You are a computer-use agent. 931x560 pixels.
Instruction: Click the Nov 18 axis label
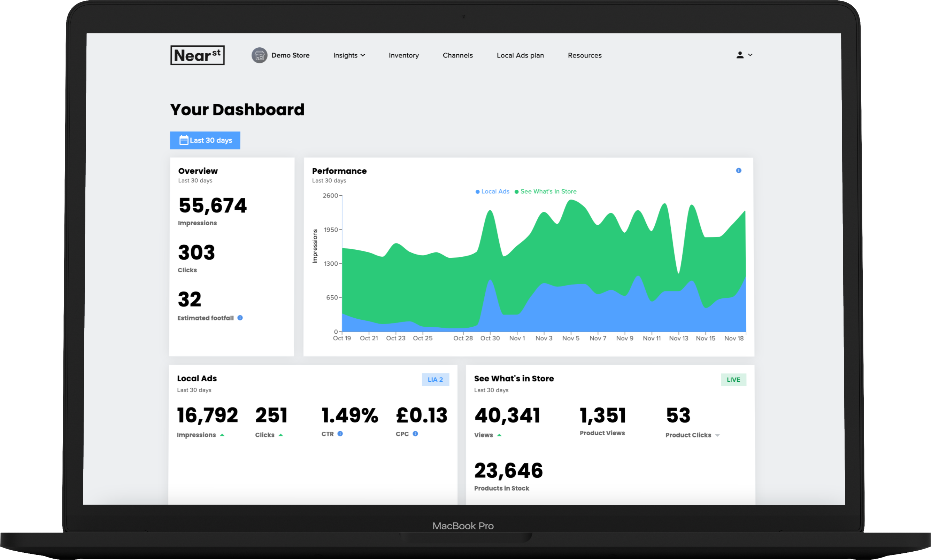734,339
